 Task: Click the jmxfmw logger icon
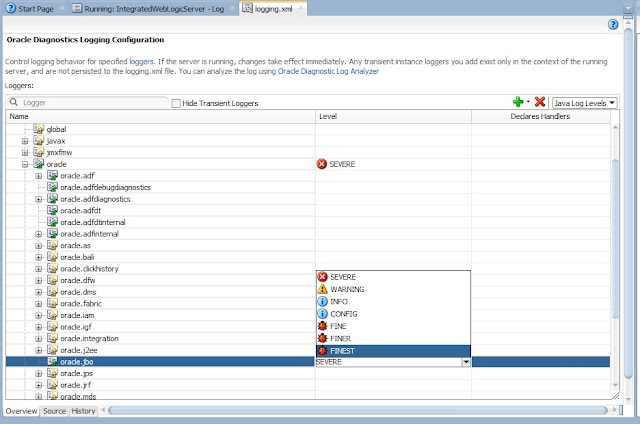coord(39,152)
